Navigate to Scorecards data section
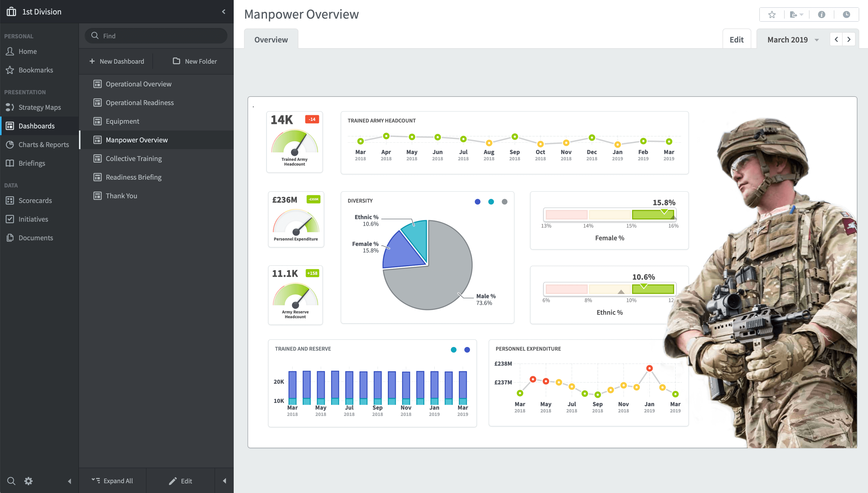The image size is (868, 493). tap(35, 200)
